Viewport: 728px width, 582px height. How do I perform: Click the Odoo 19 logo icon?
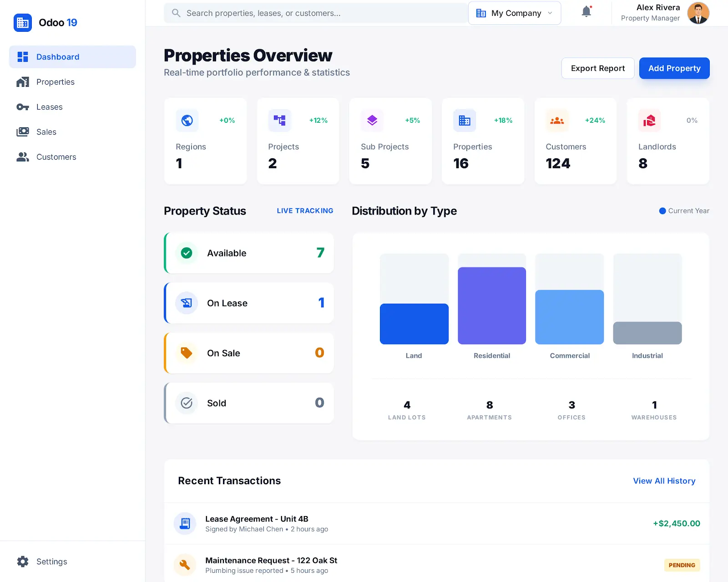point(23,23)
